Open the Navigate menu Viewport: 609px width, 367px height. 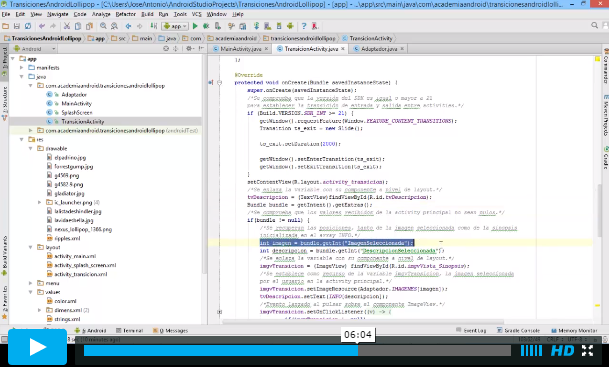[x=57, y=14]
